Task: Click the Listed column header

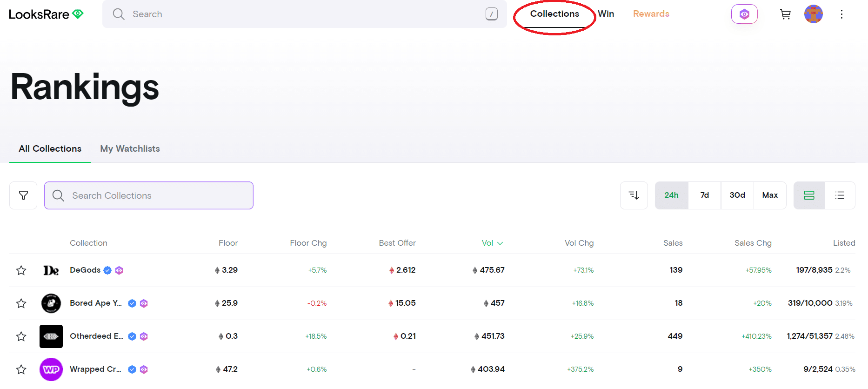Action: tap(844, 243)
